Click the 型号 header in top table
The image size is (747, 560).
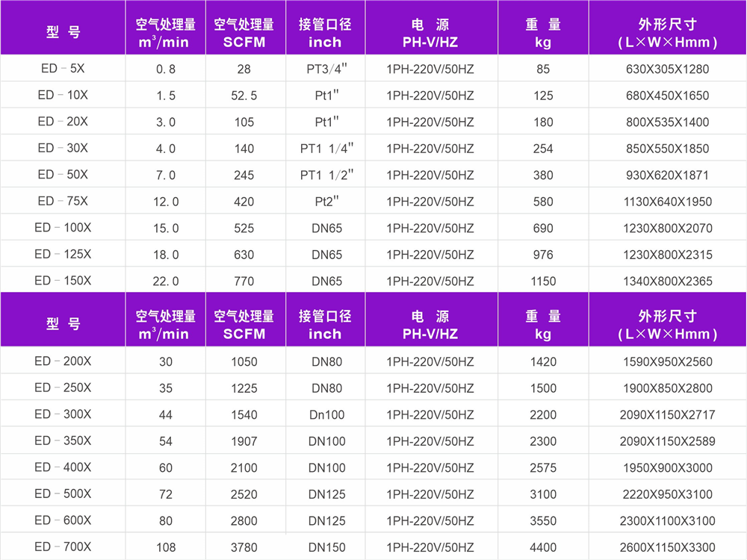point(63,33)
